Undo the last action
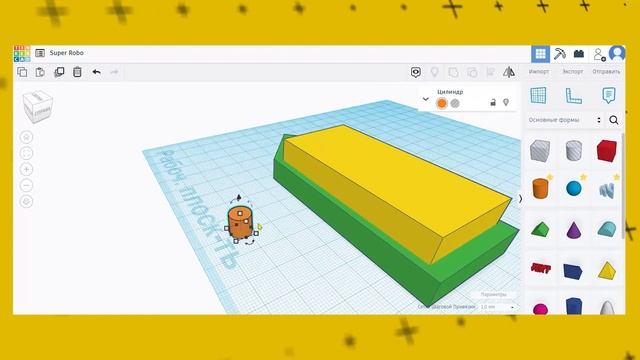 point(96,72)
